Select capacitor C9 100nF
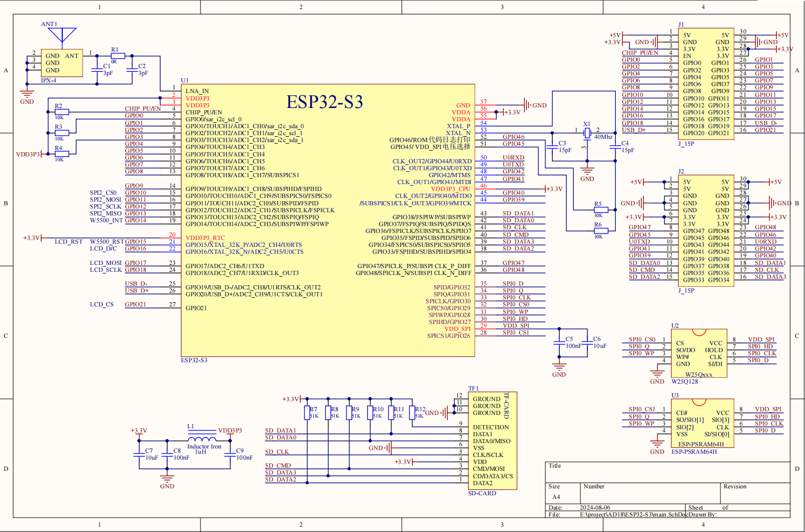This screenshot has width=805, height=532. click(x=230, y=454)
